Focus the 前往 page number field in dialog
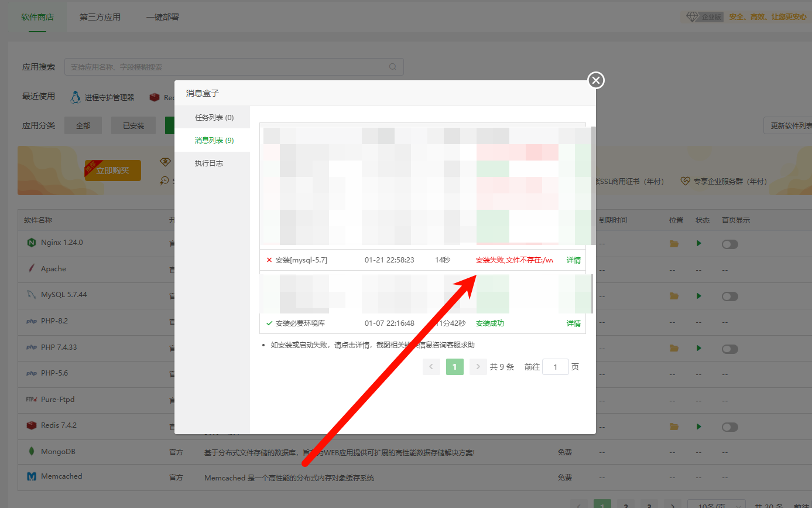Screen dimensions: 812x508 [556, 367]
